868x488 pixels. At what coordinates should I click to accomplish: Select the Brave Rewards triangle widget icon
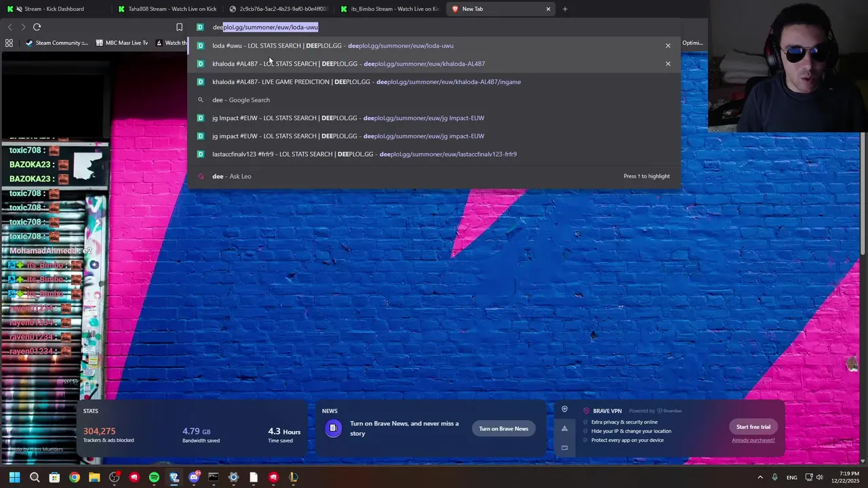coord(564,428)
